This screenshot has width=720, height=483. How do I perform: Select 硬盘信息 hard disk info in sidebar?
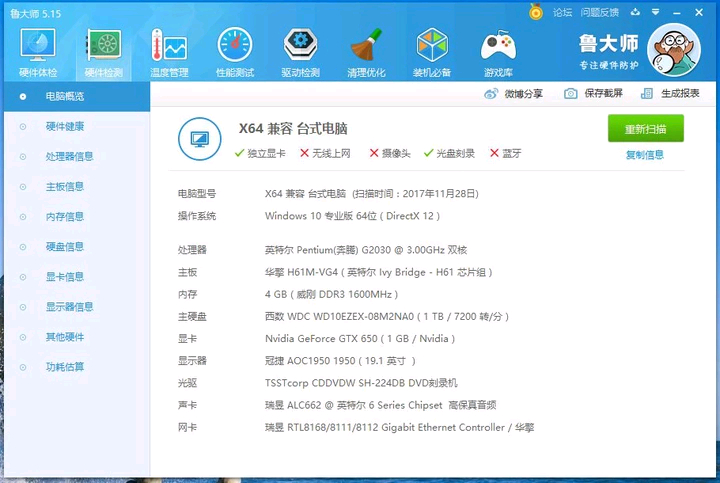point(65,247)
